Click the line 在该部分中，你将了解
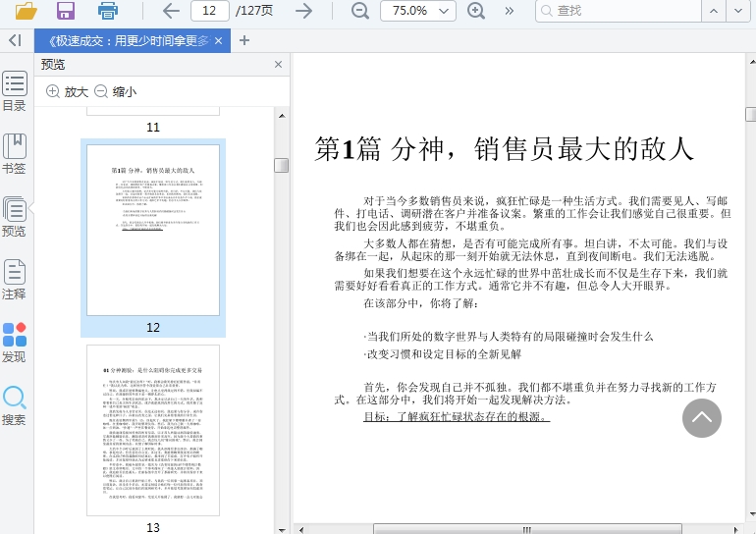This screenshot has width=756, height=534. 421,303
